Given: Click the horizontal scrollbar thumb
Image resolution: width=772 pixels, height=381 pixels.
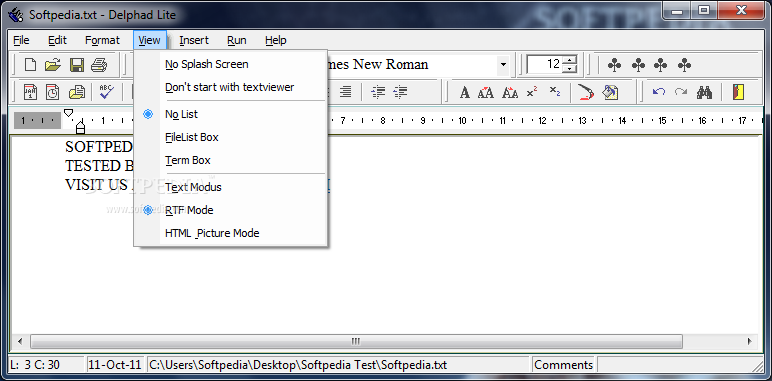Looking at the screenshot, I should click(x=356, y=341).
